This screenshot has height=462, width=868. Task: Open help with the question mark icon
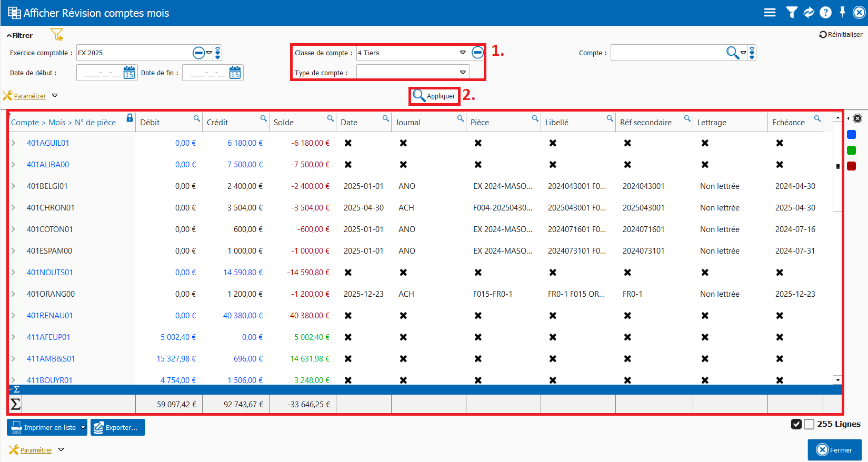pos(825,13)
